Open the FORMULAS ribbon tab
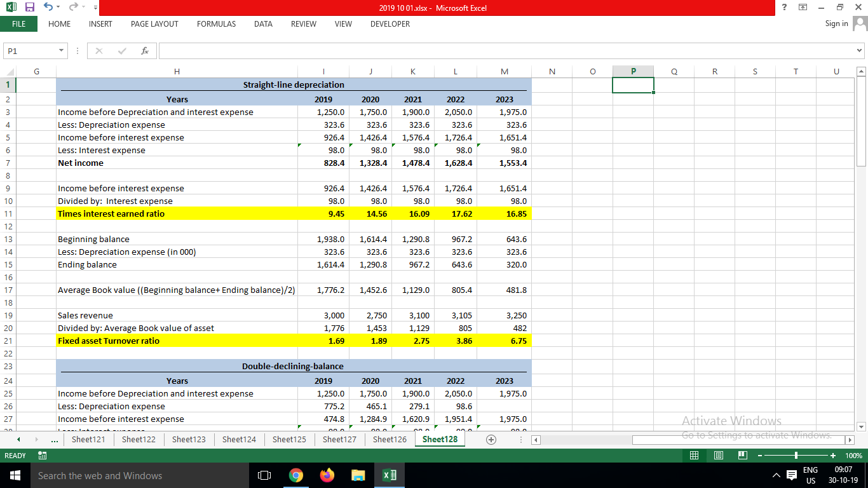868x488 pixels. tap(216, 24)
